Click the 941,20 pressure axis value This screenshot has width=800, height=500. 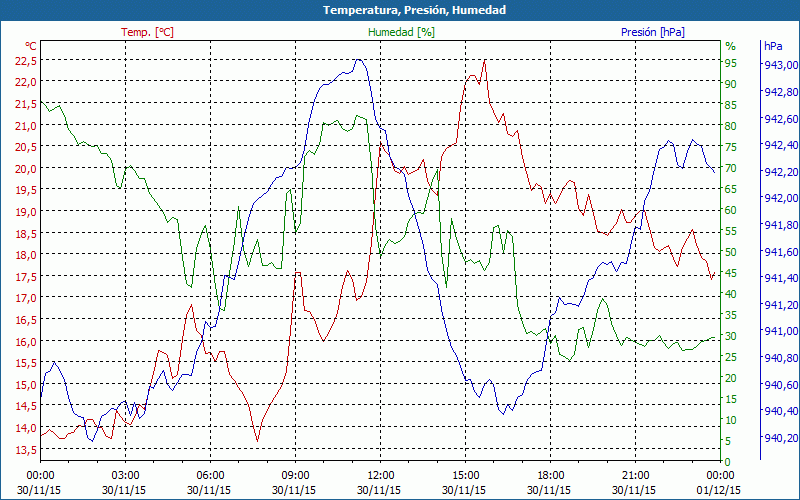coord(780,305)
